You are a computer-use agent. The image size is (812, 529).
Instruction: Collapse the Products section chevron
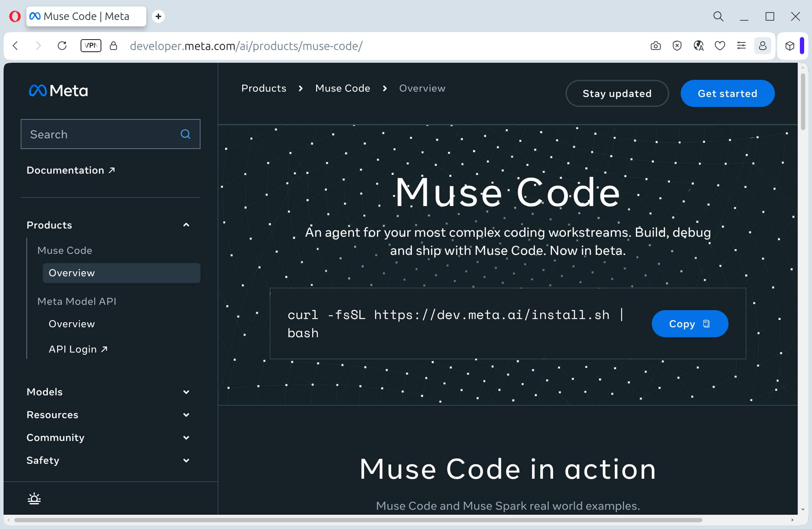pyautogui.click(x=186, y=225)
